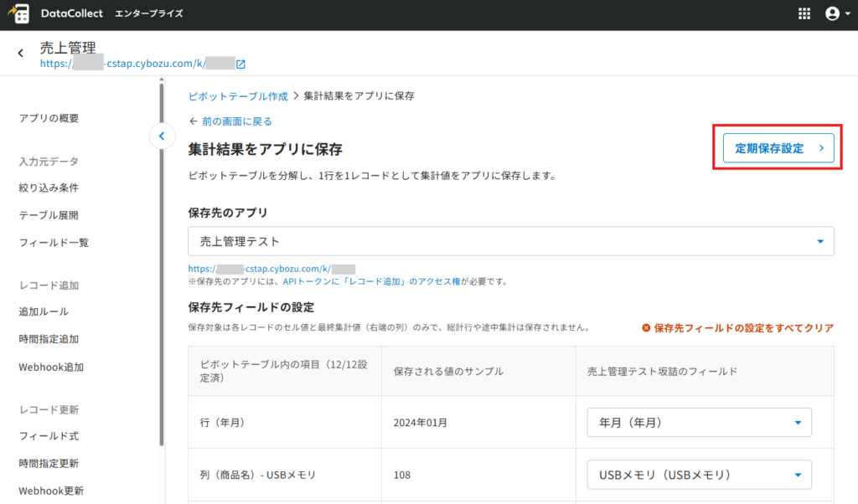Open 絞り込み条件 in sidebar

tap(49, 188)
